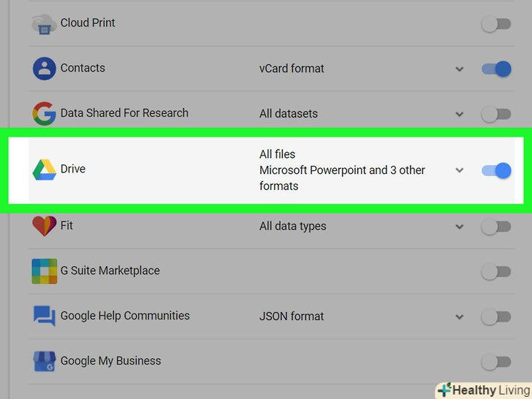Viewport: 532px width, 399px height.
Task: Click the Google My Business storefront icon
Action: (44, 361)
